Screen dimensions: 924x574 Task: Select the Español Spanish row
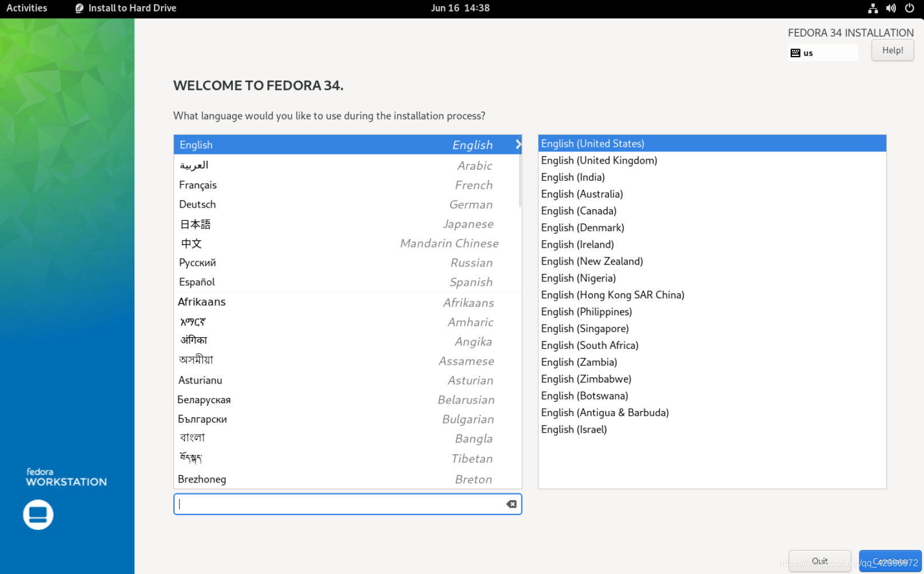tap(348, 282)
